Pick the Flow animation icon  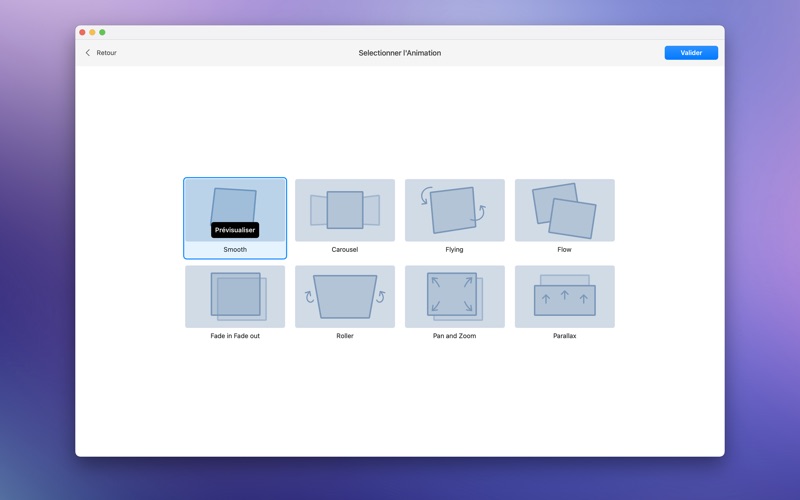[x=565, y=210]
